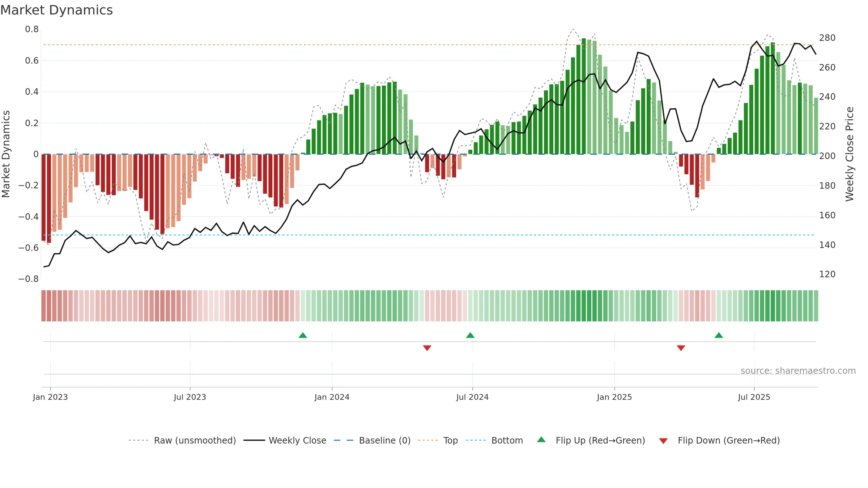The image size is (868, 488).
Task: Click the Market Dynamics y-axis title
Action: [x=6, y=154]
